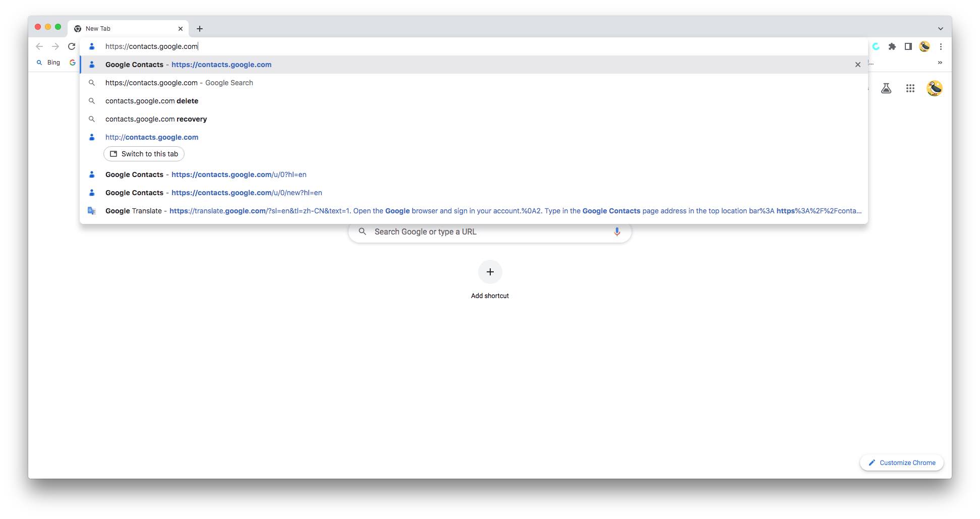Open the Search Labs flask icon
The image size is (980, 519).
886,89
